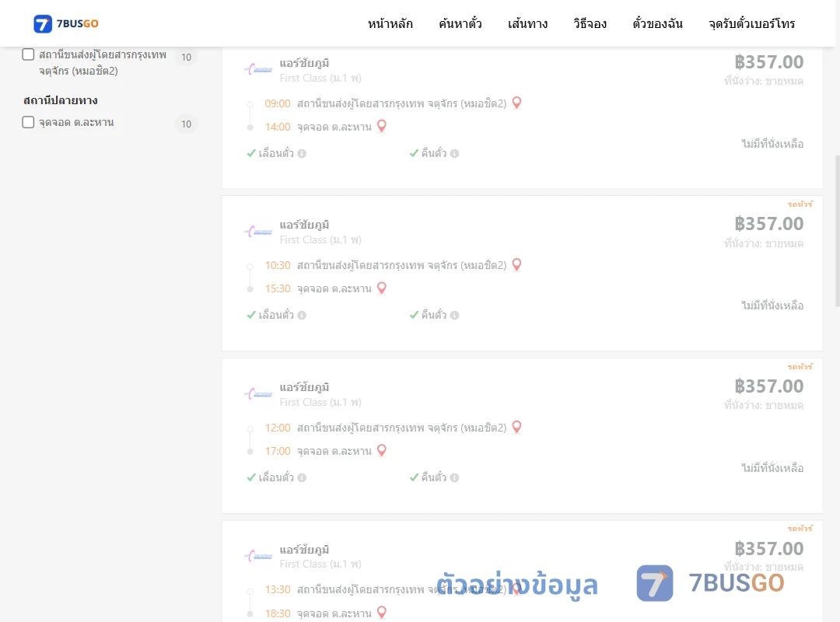Click the 14:00 arrival time
Screen dimensions: 840x622
278,127
